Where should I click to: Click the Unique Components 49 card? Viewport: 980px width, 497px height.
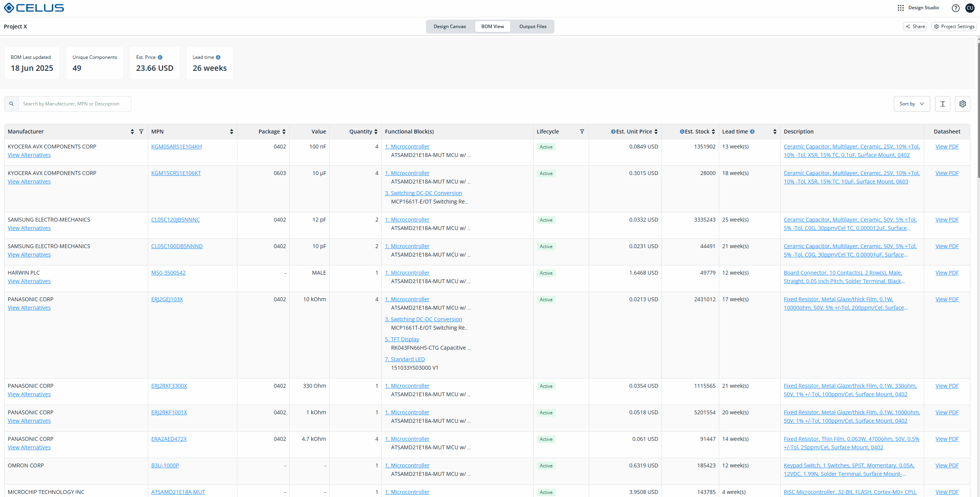(x=95, y=63)
